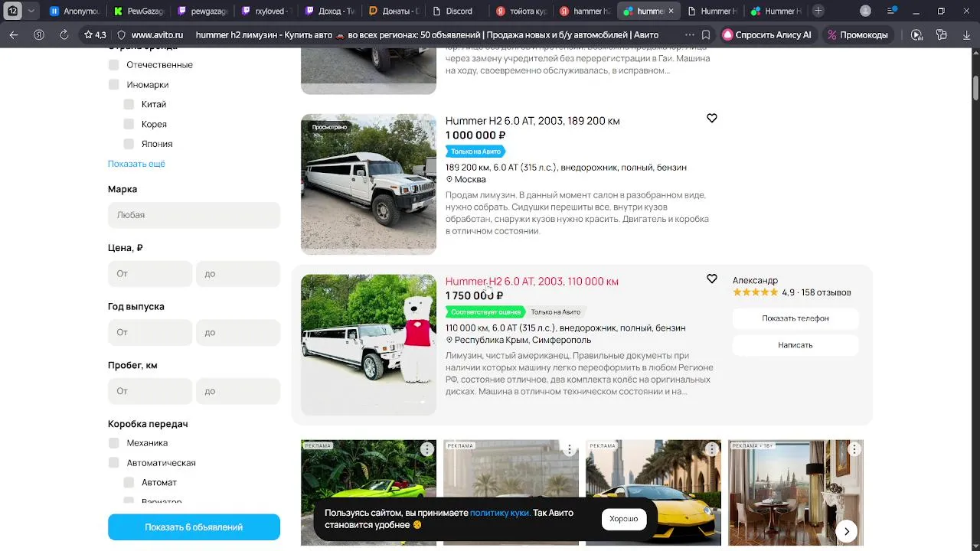The width and height of the screenshot is (980, 551).
Task: Open the limousine with bear mascot photo
Action: point(368,344)
